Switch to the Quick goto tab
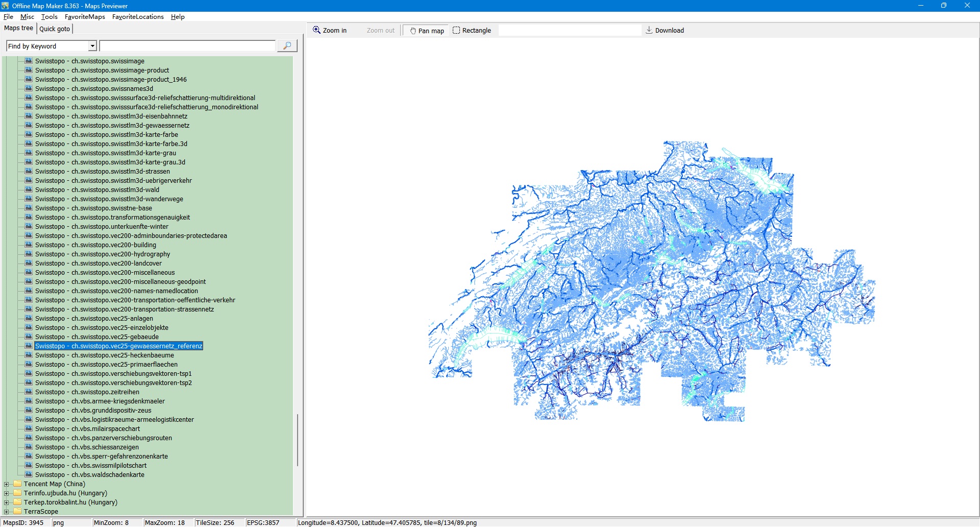 pyautogui.click(x=55, y=29)
